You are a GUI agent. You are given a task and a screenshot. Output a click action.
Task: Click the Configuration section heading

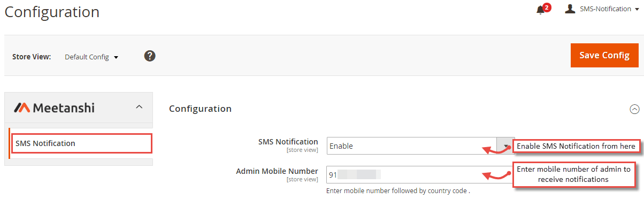(200, 109)
